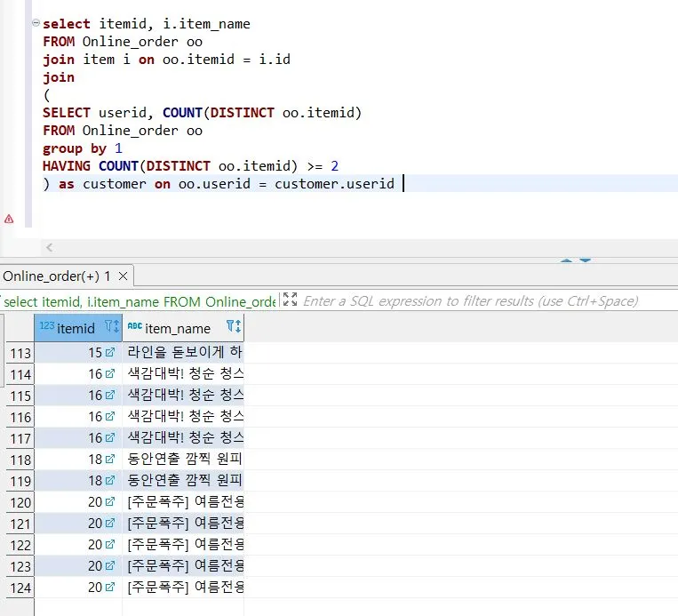Click the editor horizontal scroll left arrow
678x616 pixels.
click(x=49, y=247)
